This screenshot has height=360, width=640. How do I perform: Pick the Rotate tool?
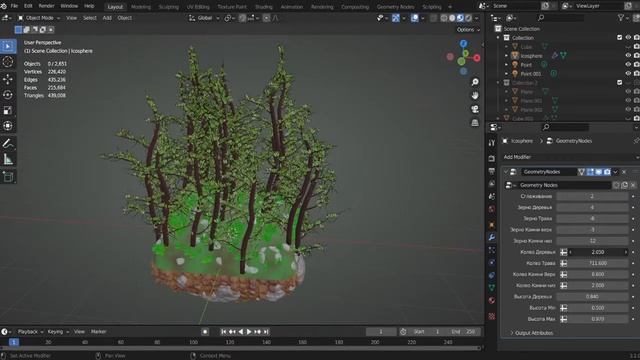tap(8, 95)
